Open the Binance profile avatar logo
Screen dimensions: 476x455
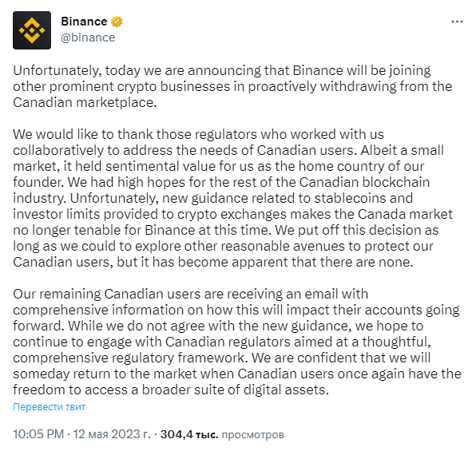coord(32,30)
